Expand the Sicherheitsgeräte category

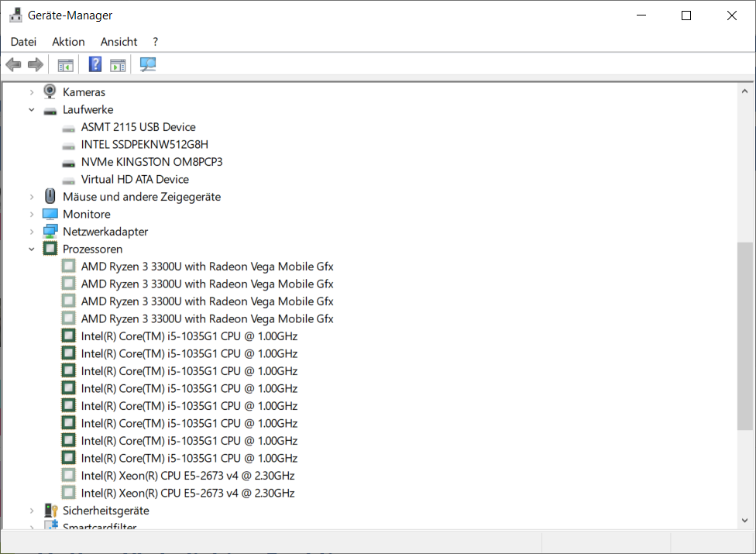coord(32,510)
